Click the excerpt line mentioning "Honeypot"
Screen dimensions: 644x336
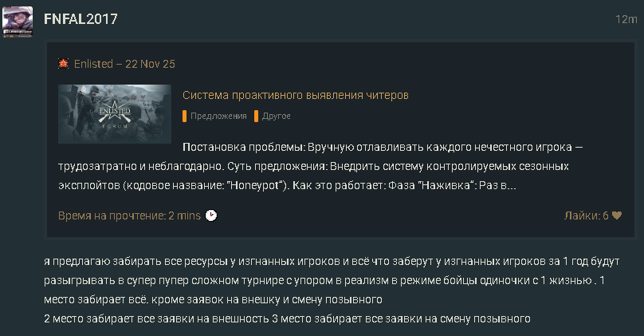click(287, 186)
